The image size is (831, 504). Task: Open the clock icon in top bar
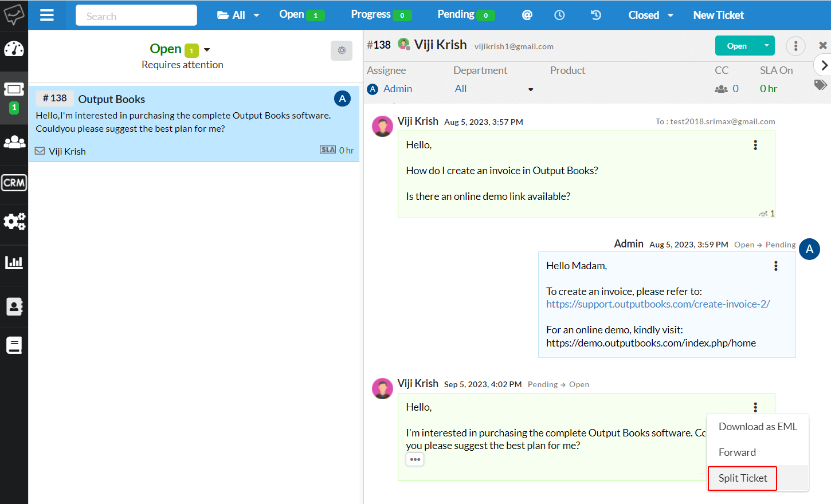(x=559, y=15)
